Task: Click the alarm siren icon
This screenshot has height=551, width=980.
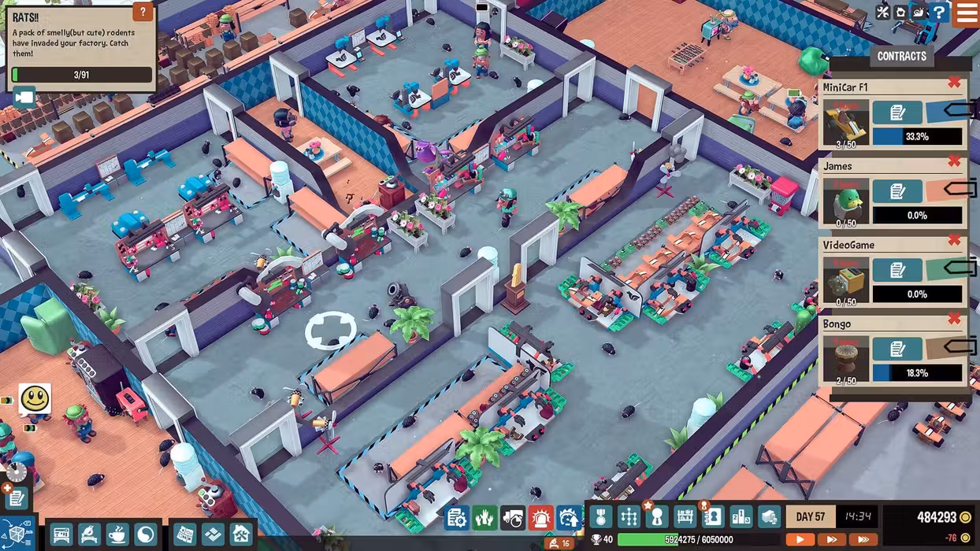Action: (x=540, y=517)
